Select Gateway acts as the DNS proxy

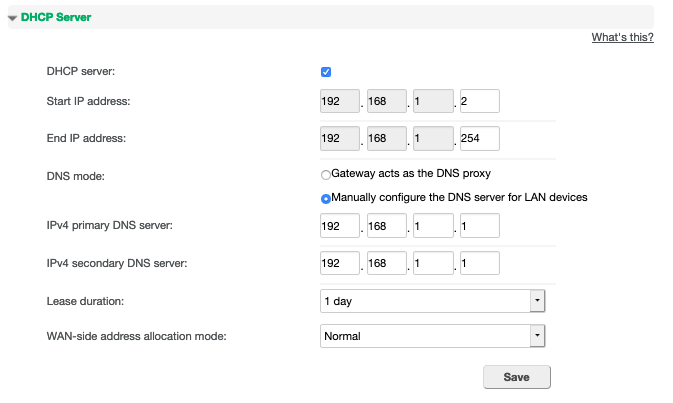[326, 175]
